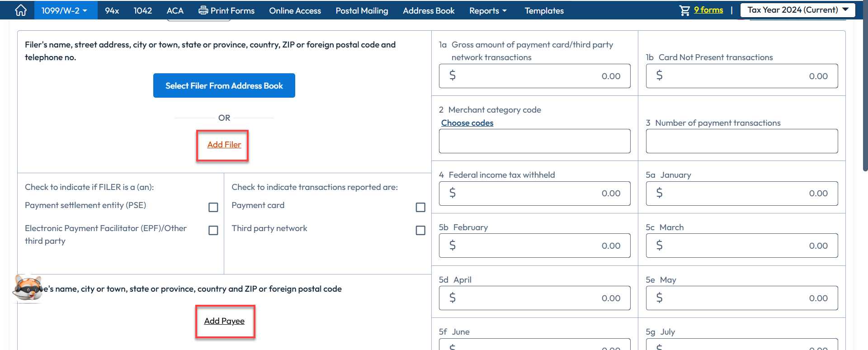Go to the Home icon
The image size is (868, 350).
coord(21,10)
